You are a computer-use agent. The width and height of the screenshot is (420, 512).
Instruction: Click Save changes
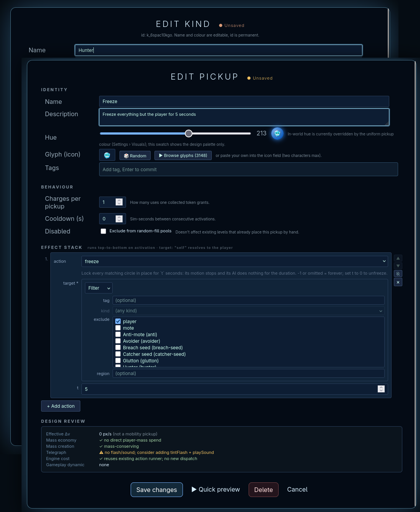coord(157,490)
